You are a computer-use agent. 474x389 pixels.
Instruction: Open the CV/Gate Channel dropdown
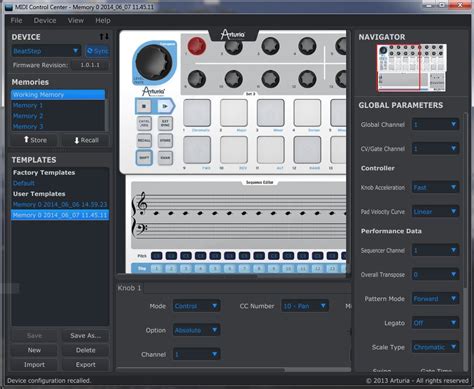(x=435, y=148)
